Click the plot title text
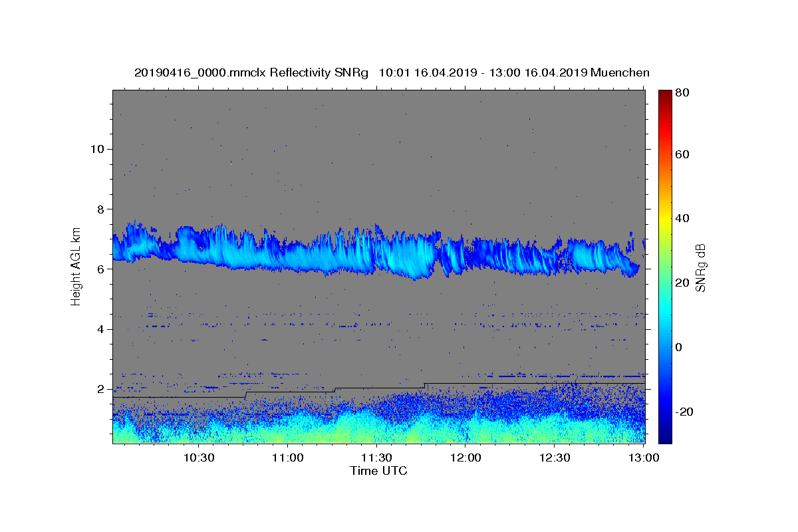798x532 pixels. pyautogui.click(x=392, y=72)
